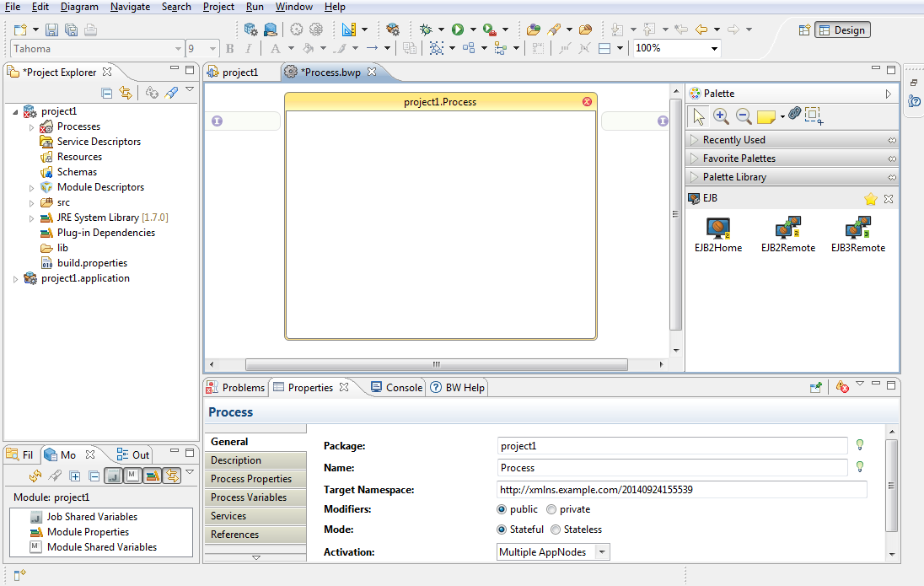Select the public modifier radio button
This screenshot has height=586, width=924.
tap(502, 509)
